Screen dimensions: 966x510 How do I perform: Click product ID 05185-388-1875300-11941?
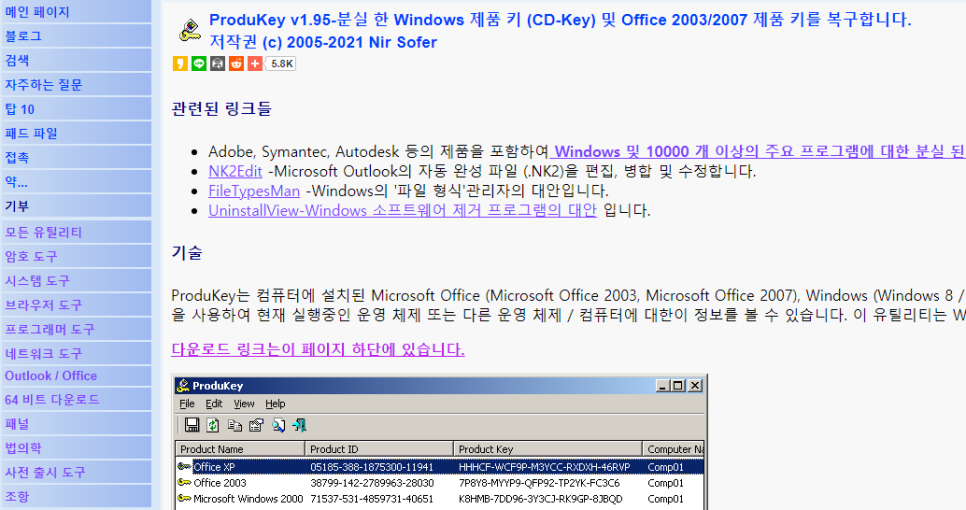pyautogui.click(x=371, y=467)
